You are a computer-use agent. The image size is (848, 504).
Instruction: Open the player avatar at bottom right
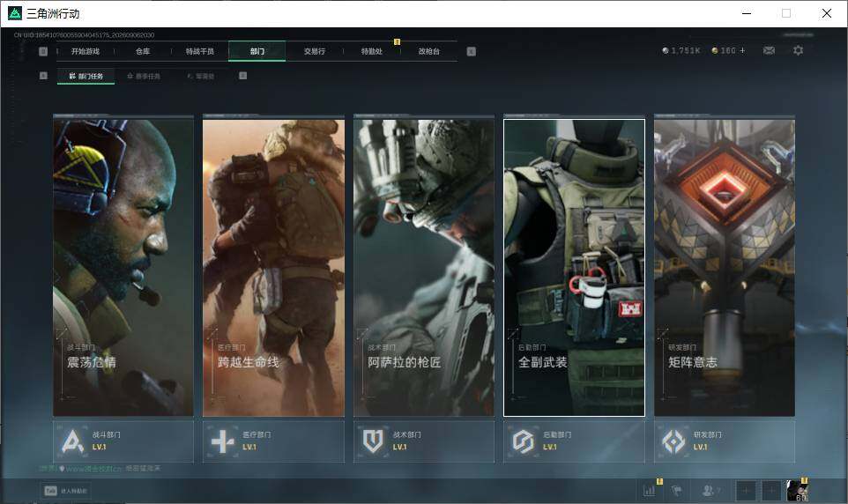797,490
